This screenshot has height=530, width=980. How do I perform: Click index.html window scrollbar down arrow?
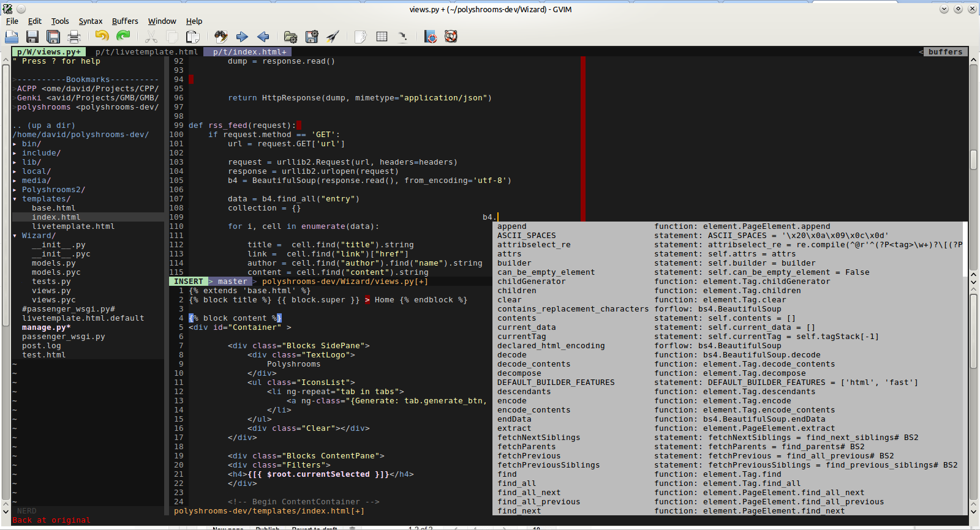pos(973,511)
